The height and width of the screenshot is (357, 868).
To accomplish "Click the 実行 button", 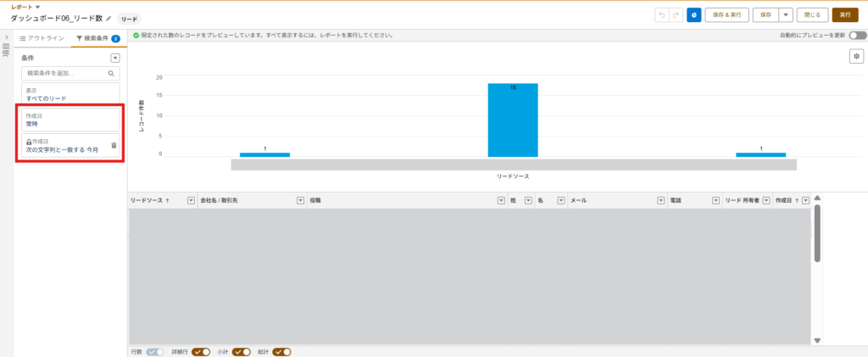I will [x=844, y=14].
